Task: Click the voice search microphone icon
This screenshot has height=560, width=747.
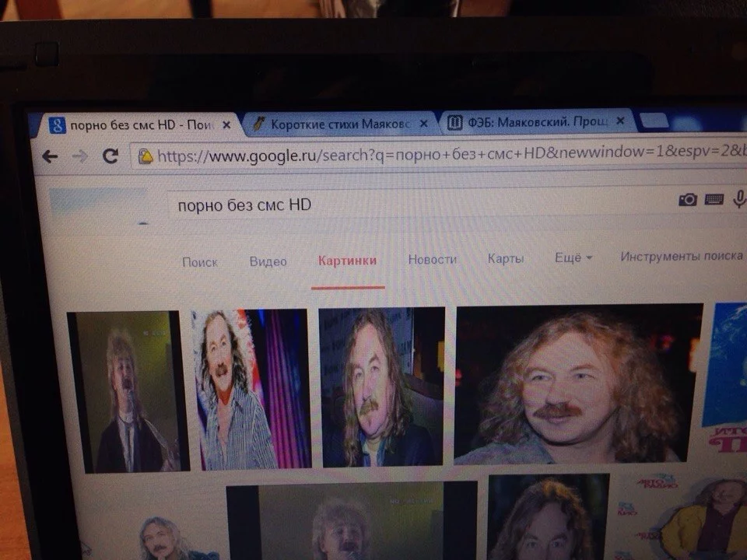Action: [739, 198]
